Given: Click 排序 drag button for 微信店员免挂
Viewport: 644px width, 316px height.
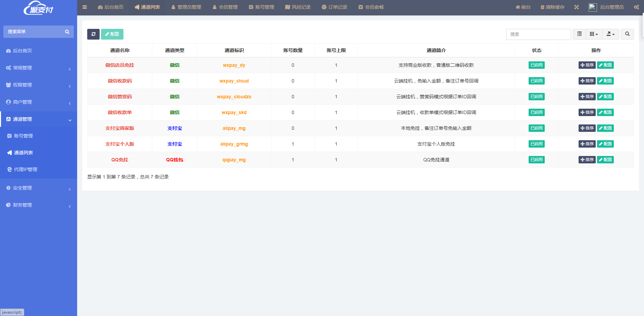Looking at the screenshot, I should click(587, 65).
